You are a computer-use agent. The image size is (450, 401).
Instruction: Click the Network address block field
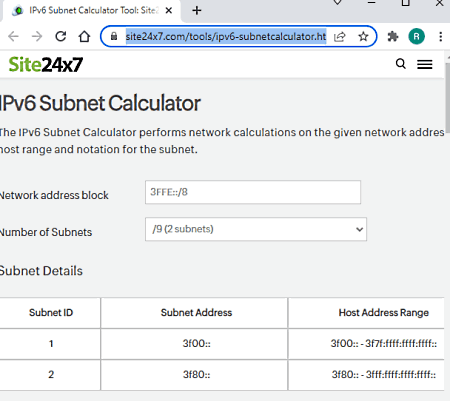pyautogui.click(x=253, y=192)
